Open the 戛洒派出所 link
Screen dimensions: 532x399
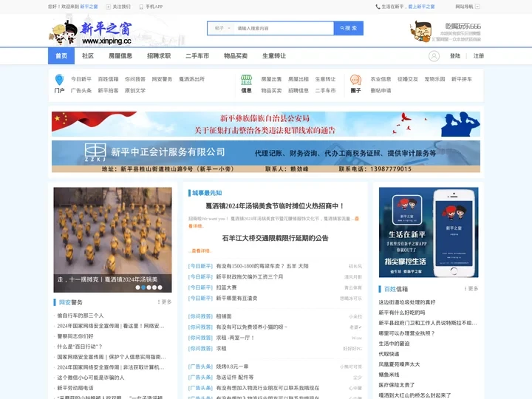(191, 79)
